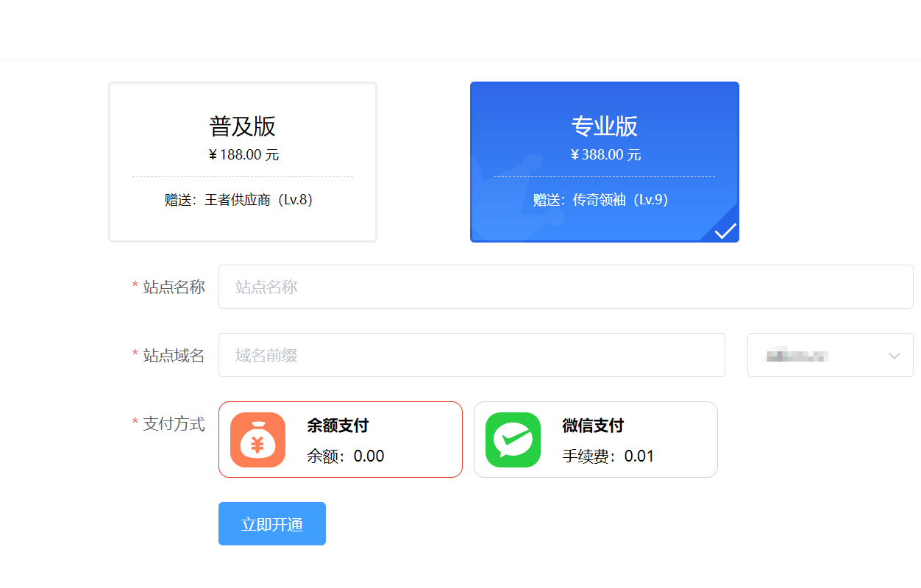This screenshot has height=588, width=921.
Task: Click the 手续费：0.01 fee text
Action: 608,456
